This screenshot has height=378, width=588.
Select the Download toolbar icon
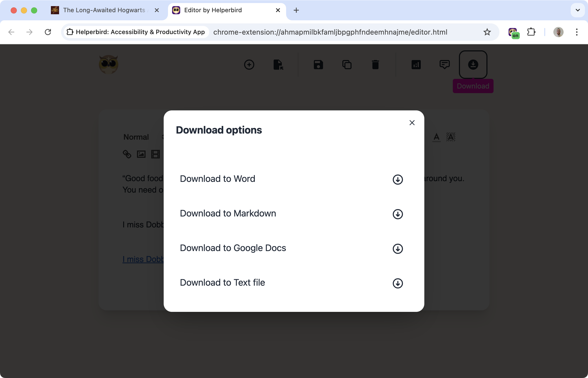tap(473, 65)
